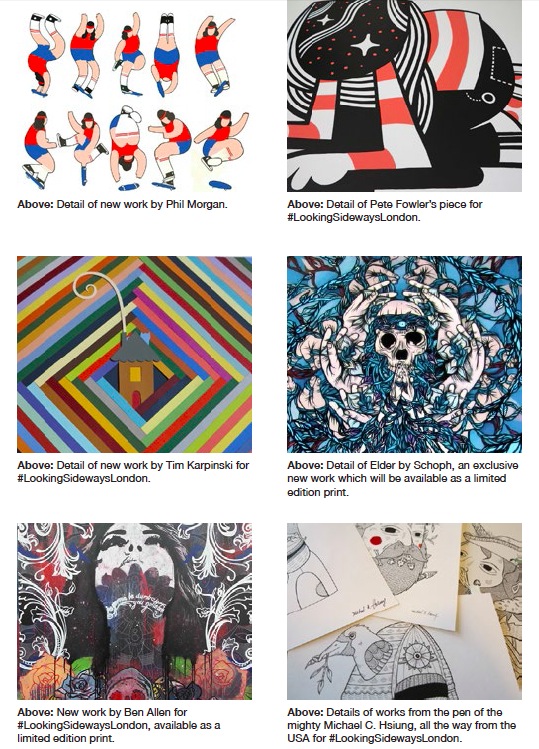Image resolution: width=539 pixels, height=749 pixels.
Task: Open Ben Allen's skull face artwork
Action: (134, 611)
